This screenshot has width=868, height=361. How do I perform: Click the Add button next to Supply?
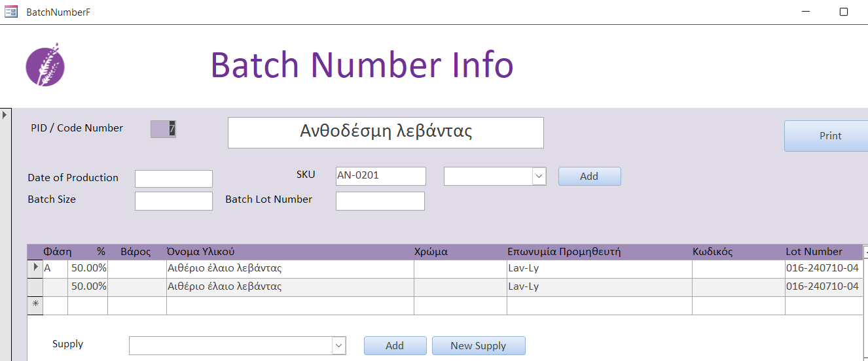tap(395, 346)
